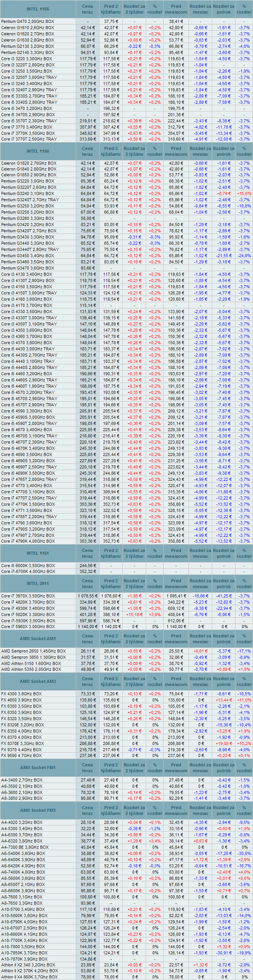This screenshot has height=980, width=253.
Task: Click the INTEL 1151 section header
Action: pos(38,553)
